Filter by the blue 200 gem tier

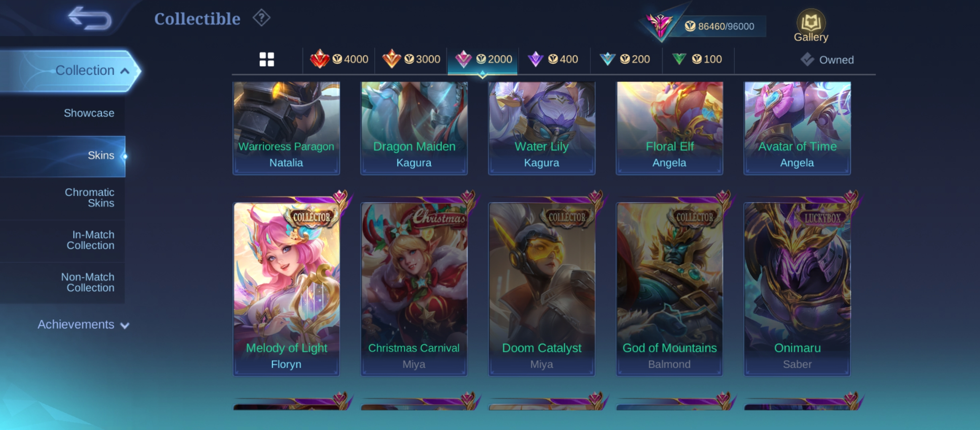tap(625, 59)
